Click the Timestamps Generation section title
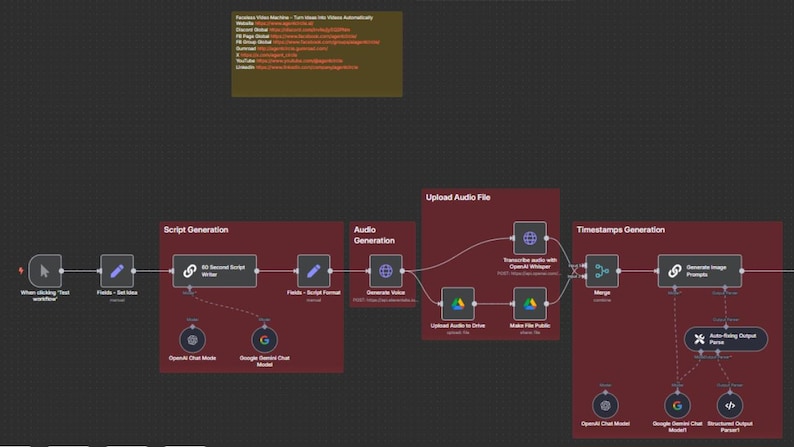Image resolution: width=794 pixels, height=447 pixels. [620, 230]
